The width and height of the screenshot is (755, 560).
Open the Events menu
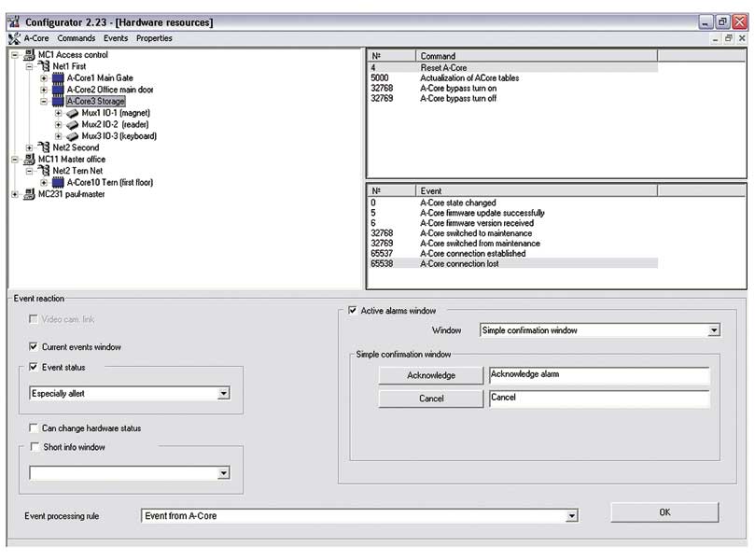point(116,38)
